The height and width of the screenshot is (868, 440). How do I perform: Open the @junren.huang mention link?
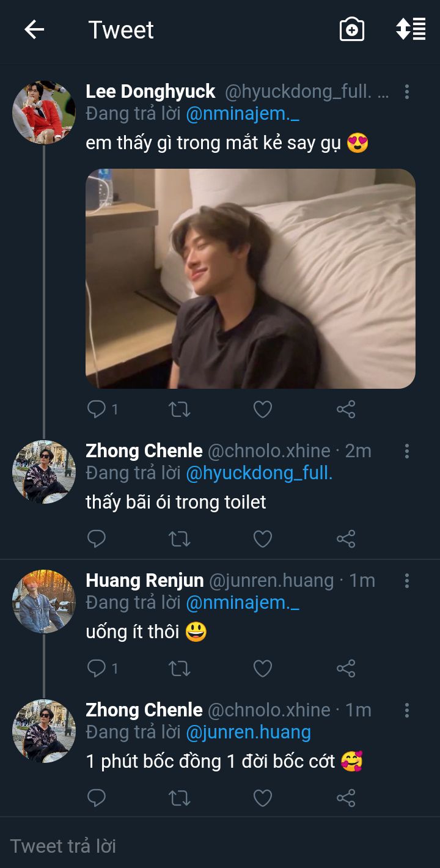click(x=248, y=732)
